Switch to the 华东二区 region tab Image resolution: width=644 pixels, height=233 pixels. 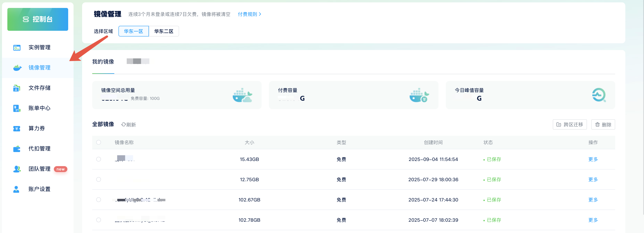pyautogui.click(x=164, y=31)
